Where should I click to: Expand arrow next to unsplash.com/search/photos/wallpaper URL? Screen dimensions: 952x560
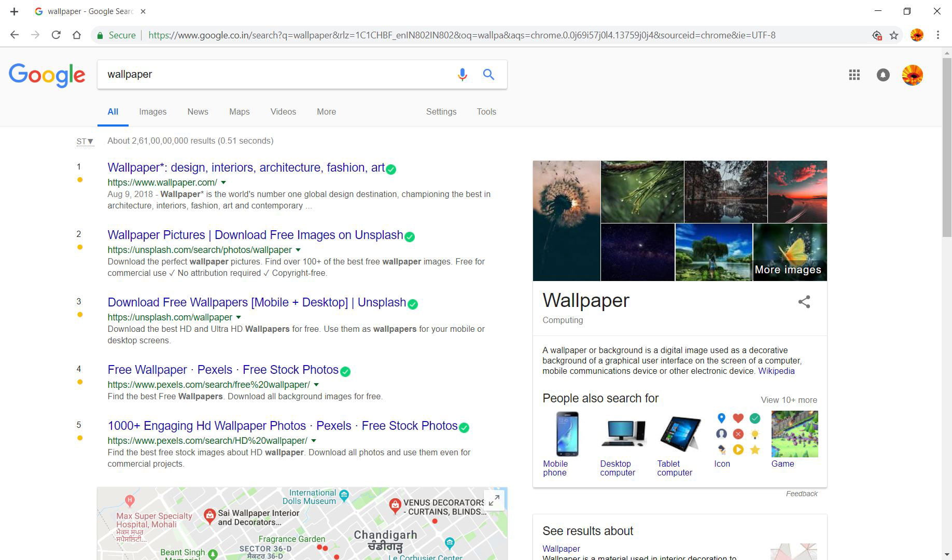click(x=298, y=250)
